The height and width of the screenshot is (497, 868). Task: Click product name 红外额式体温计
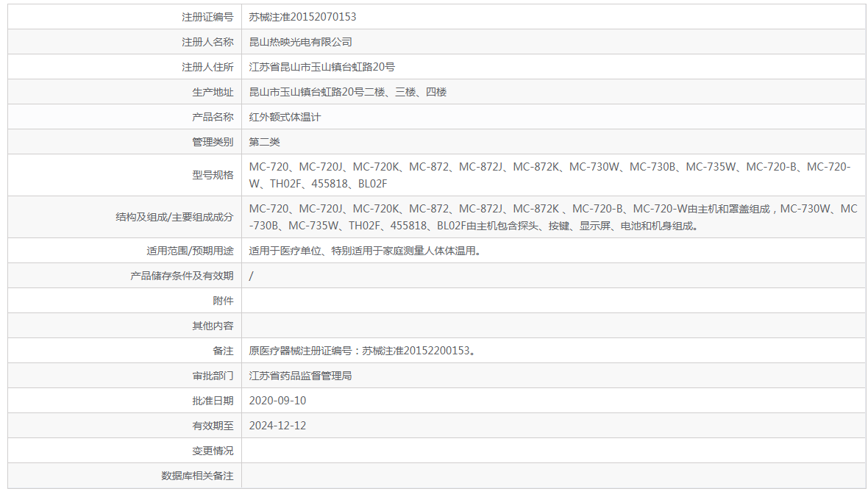pos(285,117)
